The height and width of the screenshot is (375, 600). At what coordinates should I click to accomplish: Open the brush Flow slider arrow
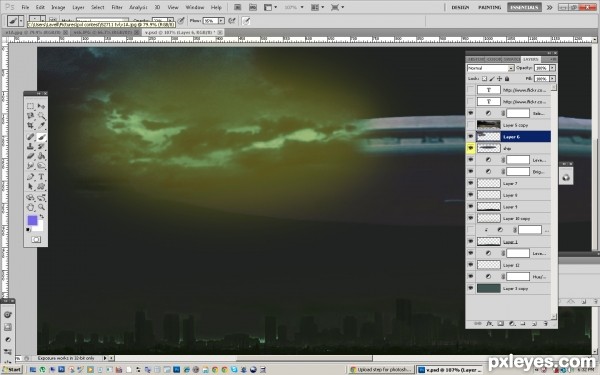(221, 21)
